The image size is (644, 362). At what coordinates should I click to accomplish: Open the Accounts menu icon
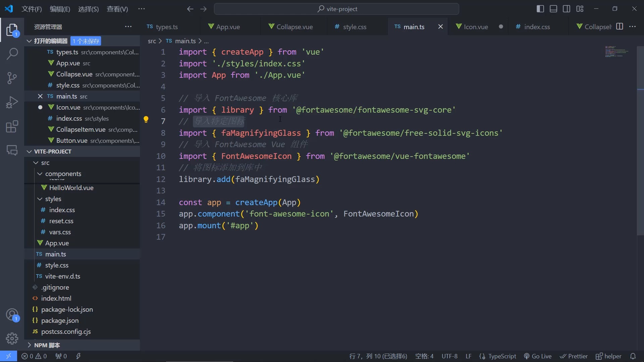pyautogui.click(x=12, y=315)
